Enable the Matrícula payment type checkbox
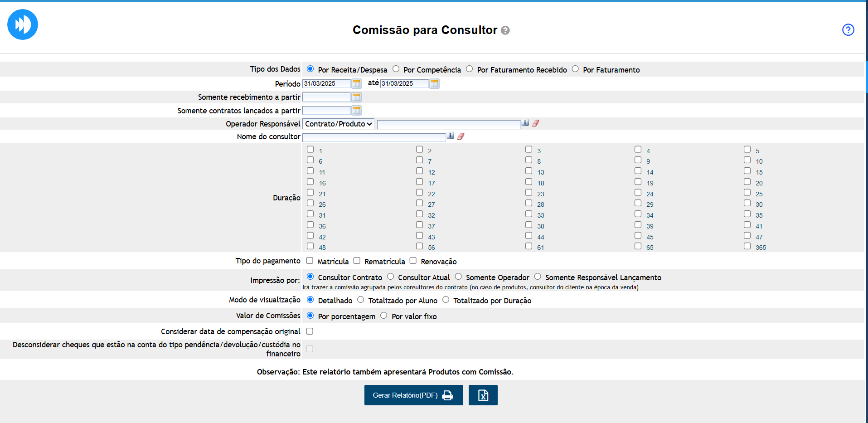Image resolution: width=868 pixels, height=423 pixels. pos(310,261)
